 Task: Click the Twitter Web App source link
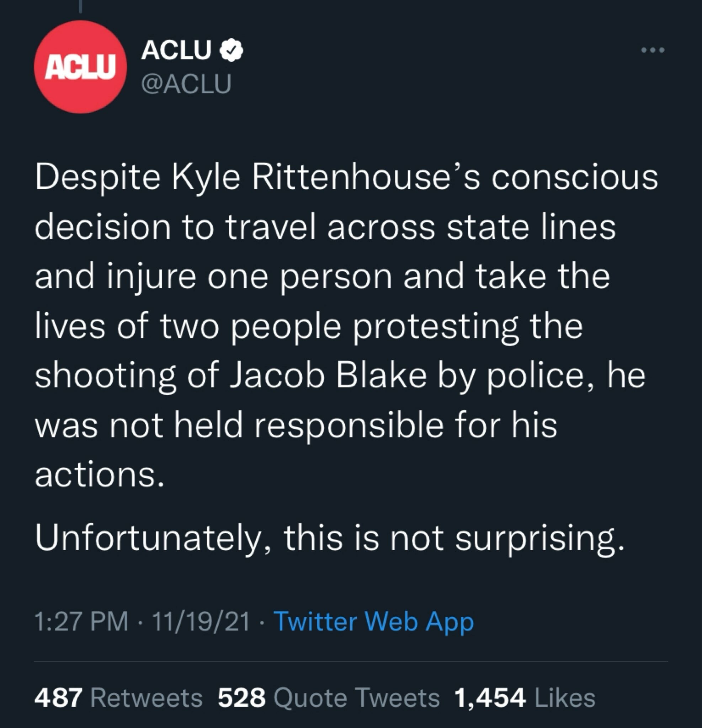(x=373, y=621)
